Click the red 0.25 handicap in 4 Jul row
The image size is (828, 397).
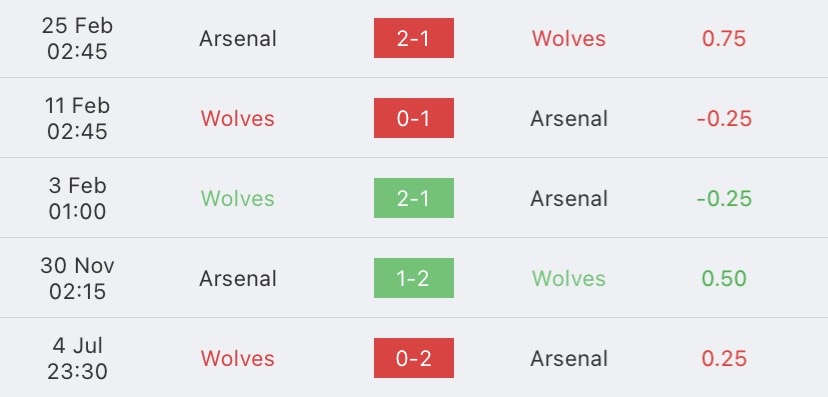[x=724, y=358]
